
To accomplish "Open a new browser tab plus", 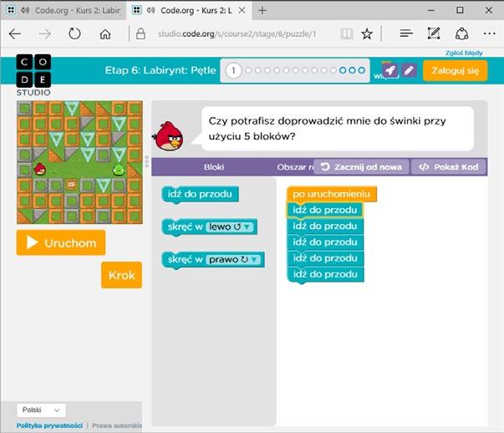I will click(x=262, y=11).
